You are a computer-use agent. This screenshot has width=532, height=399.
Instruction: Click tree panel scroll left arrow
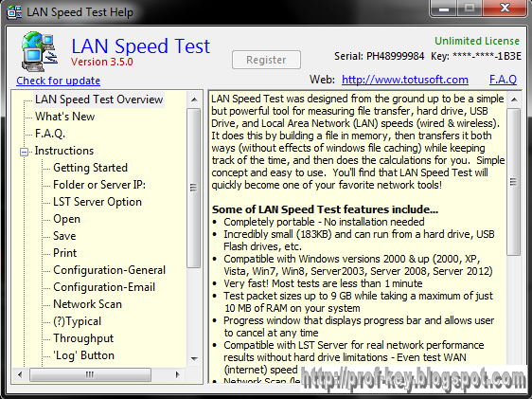click(x=20, y=374)
